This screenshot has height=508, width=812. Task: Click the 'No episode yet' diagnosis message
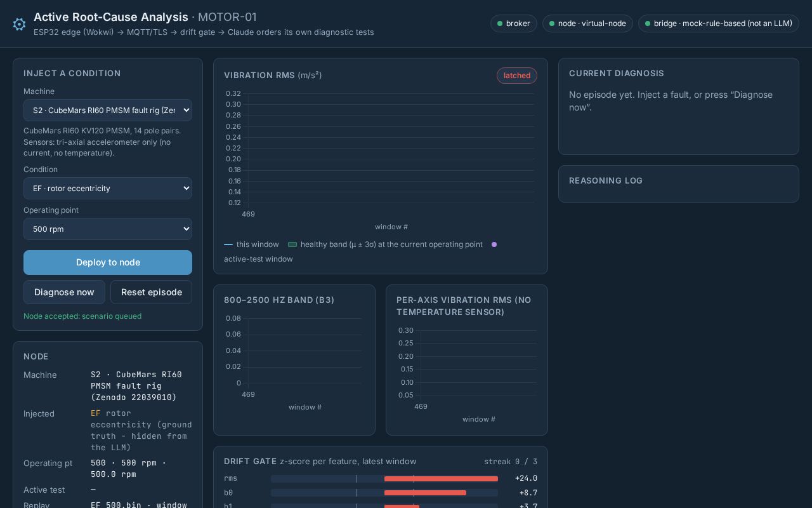pyautogui.click(x=671, y=101)
